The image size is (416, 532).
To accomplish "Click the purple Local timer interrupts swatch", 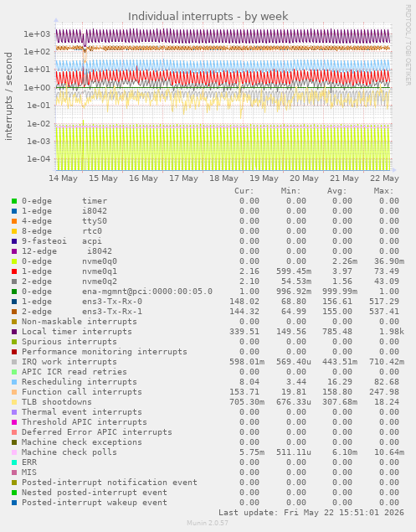I will click(x=14, y=332).
